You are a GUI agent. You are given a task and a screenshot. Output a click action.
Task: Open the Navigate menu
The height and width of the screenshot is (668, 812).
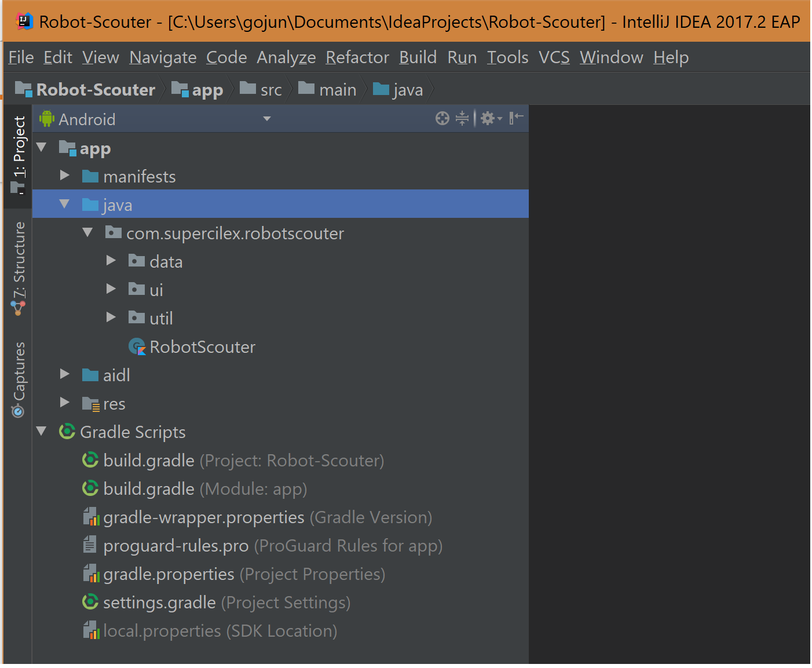point(163,57)
